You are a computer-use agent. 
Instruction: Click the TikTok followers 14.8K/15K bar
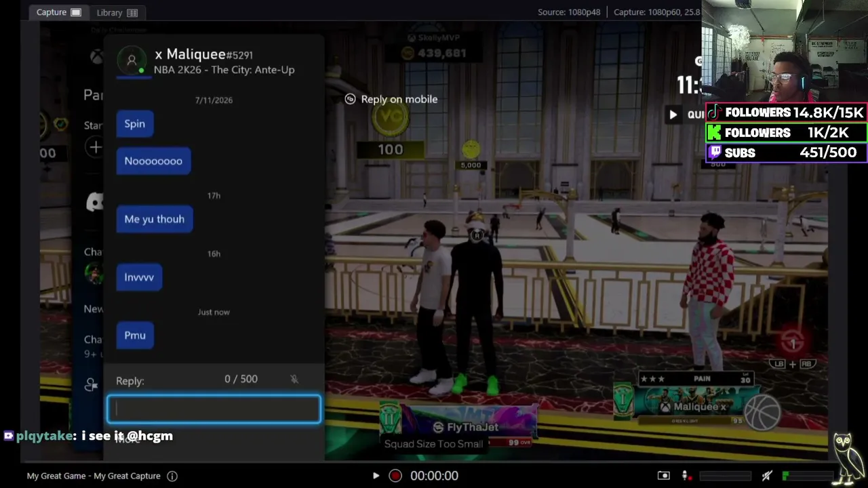(787, 113)
